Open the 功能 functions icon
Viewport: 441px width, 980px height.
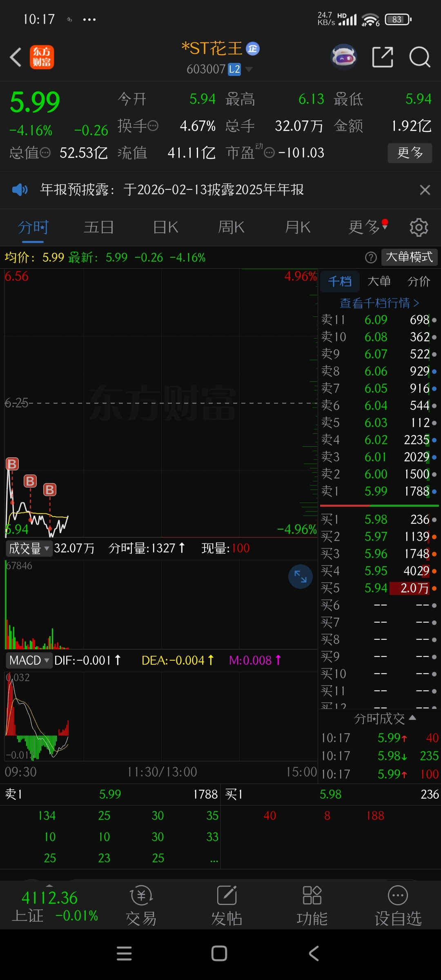[312, 905]
